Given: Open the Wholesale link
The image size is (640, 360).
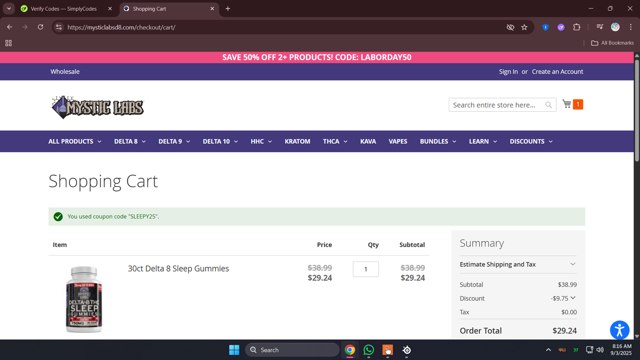Looking at the screenshot, I should coord(65,71).
